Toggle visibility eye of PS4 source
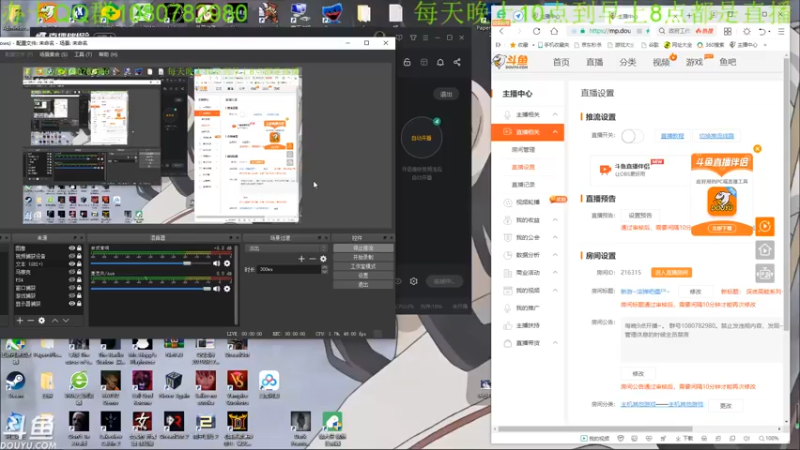This screenshot has height=450, width=800. pos(71,280)
